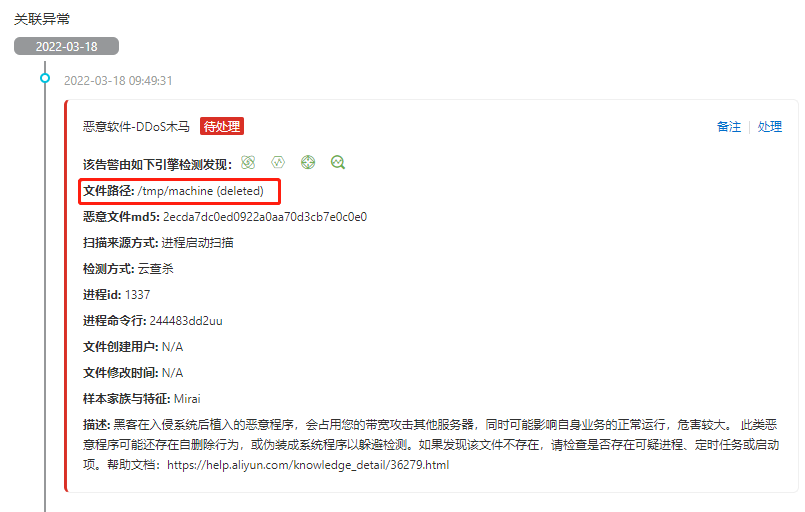
Task: Click the file path /tmp/machine (deleted)
Action: [201, 191]
